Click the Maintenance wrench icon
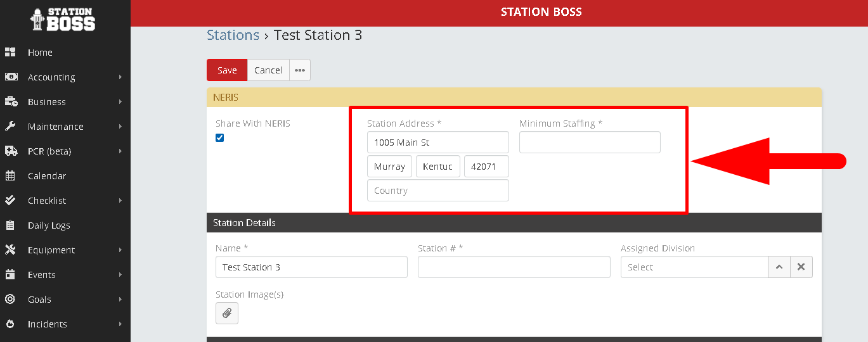Image resolution: width=868 pixels, height=342 pixels. point(10,127)
